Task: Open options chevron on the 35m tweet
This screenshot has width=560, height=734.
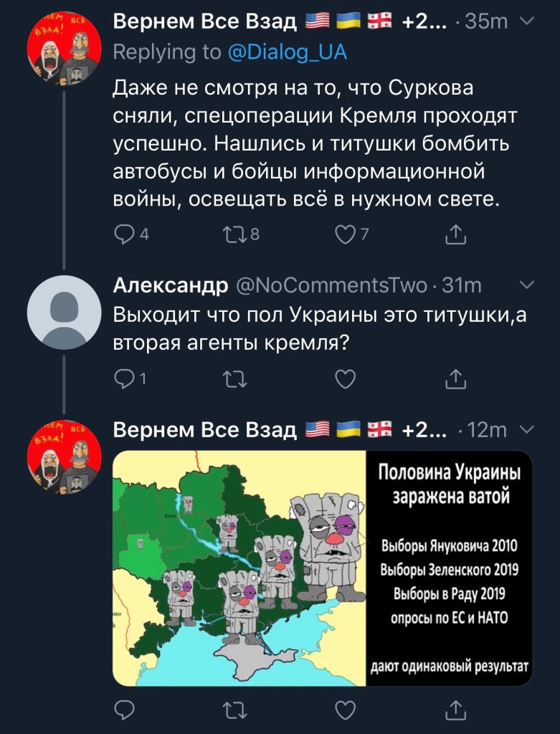Action: click(526, 22)
